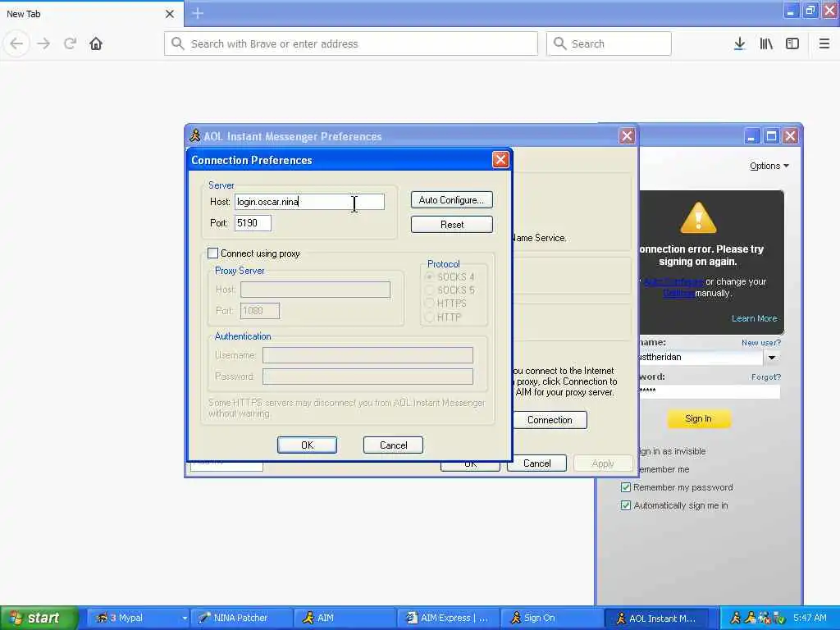Uncheck Remember my password checkbox
This screenshot has height=630, width=840.
(626, 487)
